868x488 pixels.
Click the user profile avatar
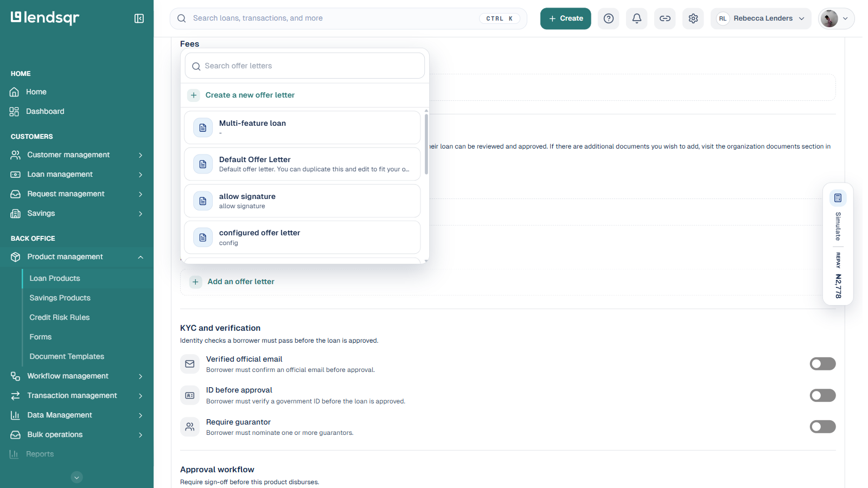[829, 18]
